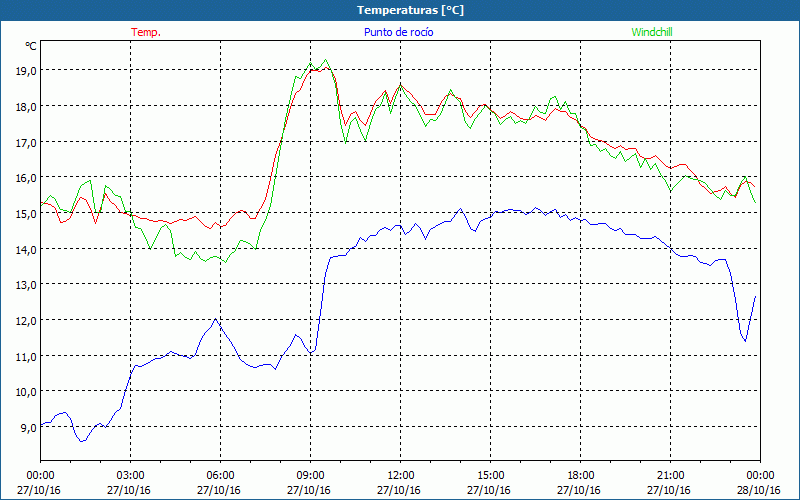The width and height of the screenshot is (800, 500).
Task: Click the 10,0 y-axis value
Action: 27,391
